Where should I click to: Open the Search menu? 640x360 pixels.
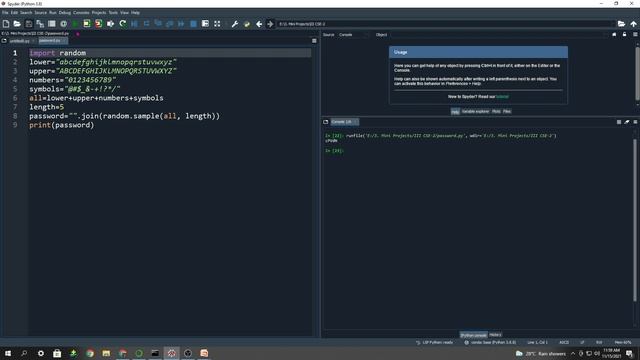tap(26, 13)
